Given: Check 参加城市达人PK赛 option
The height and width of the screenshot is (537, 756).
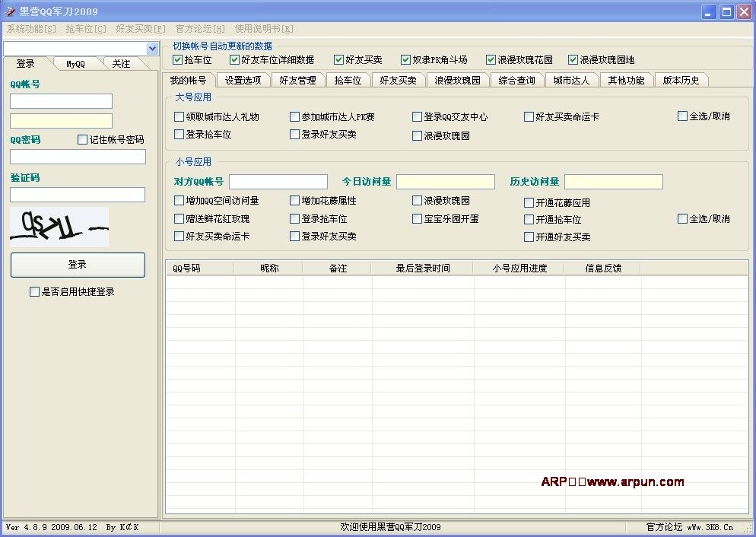Looking at the screenshot, I should (294, 116).
